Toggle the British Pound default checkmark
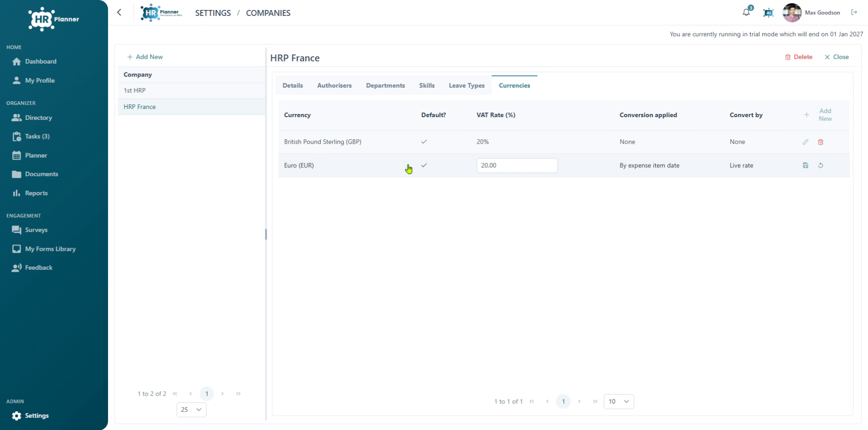The image size is (868, 430). tap(424, 142)
